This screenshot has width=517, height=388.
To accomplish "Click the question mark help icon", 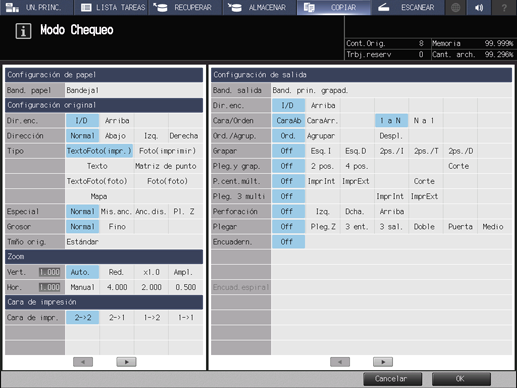I will pos(504,7).
